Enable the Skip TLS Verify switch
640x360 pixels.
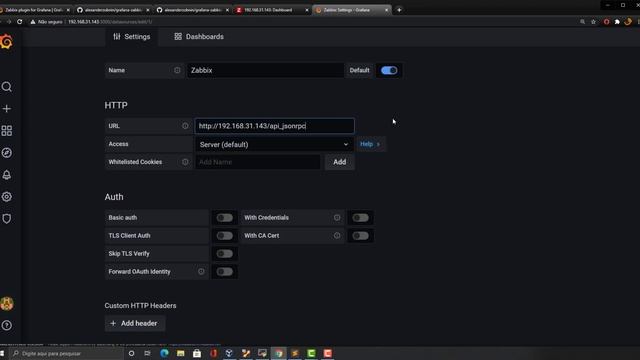click(224, 253)
